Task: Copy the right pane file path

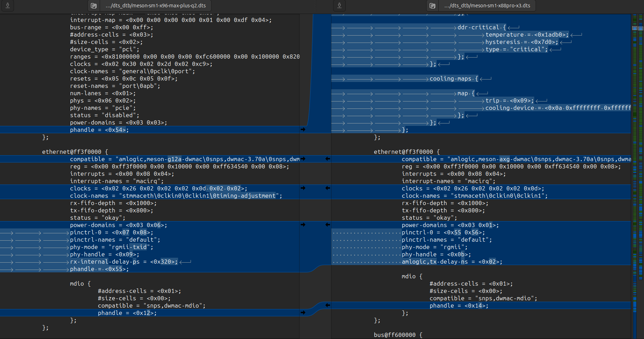Action: [x=432, y=6]
